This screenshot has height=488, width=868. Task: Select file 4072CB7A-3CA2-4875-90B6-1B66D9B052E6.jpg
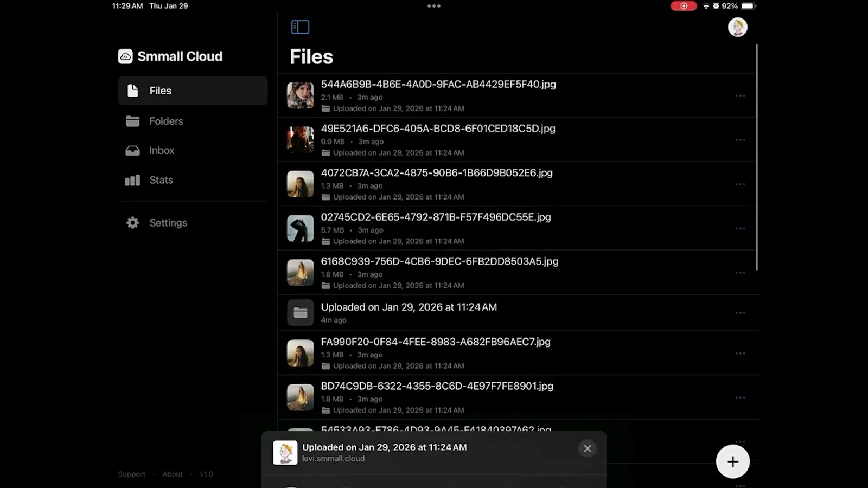[437, 173]
